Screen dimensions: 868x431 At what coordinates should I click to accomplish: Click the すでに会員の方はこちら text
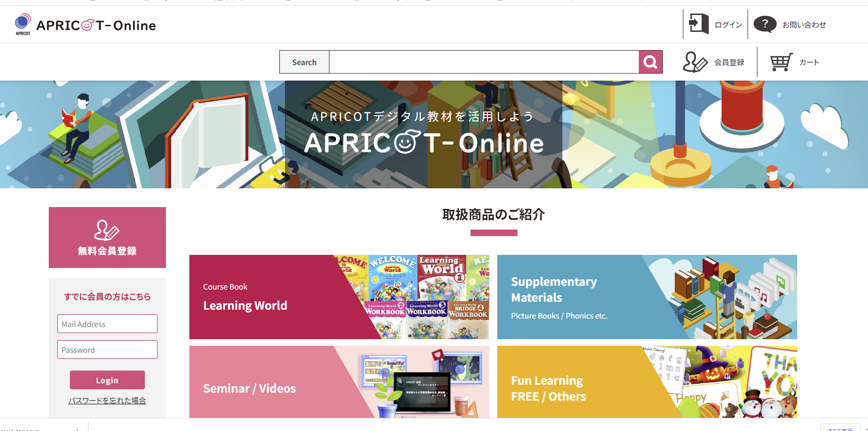pos(107,297)
